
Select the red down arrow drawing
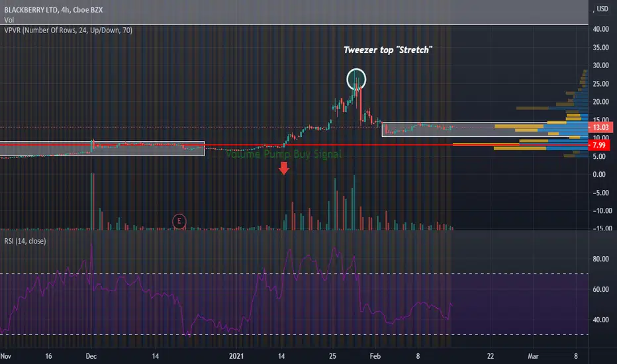(284, 168)
